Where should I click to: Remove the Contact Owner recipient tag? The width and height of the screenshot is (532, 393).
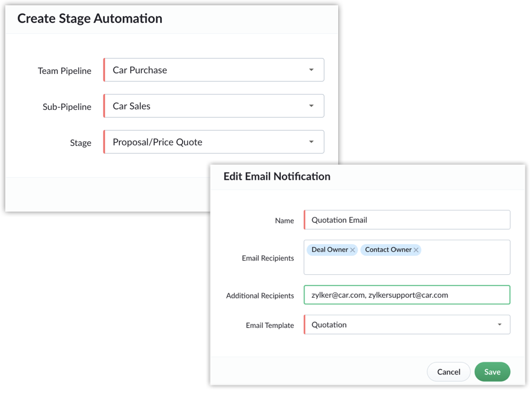point(416,250)
